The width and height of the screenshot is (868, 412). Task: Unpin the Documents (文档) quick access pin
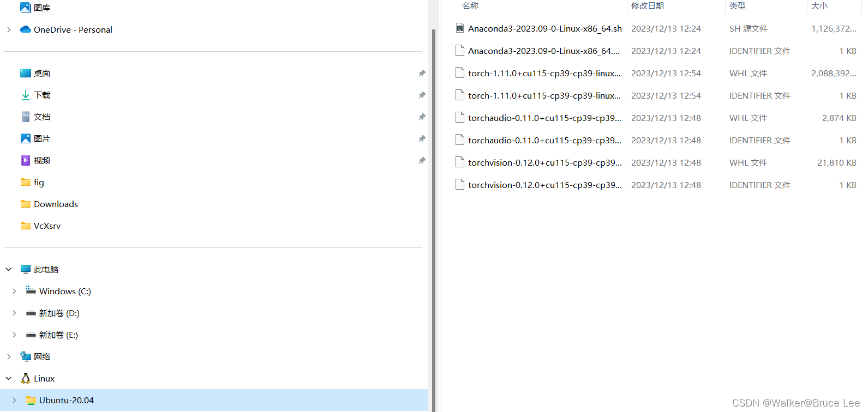point(422,117)
